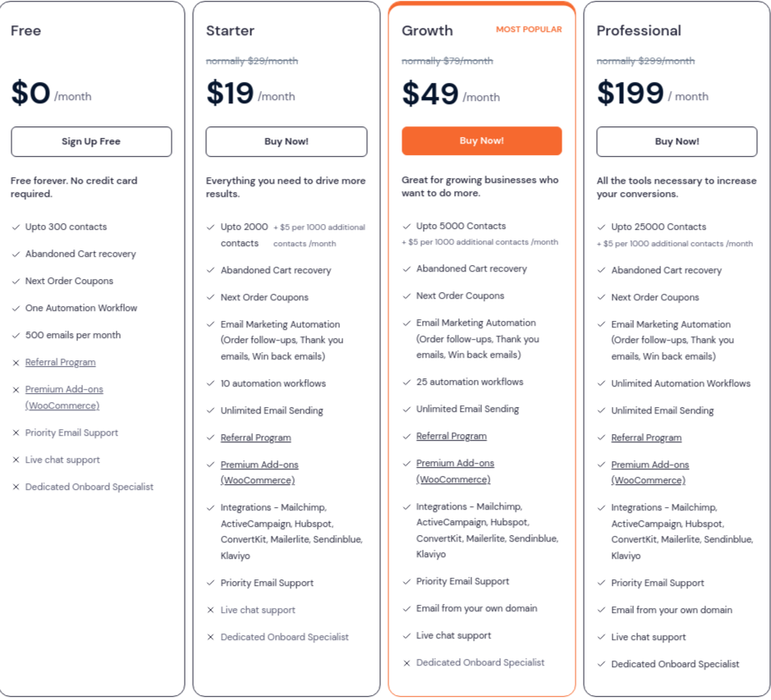Viewport: 771px width, 700px height.
Task: Open Premium Add-ons link in Growth plan
Action: pyautogui.click(x=455, y=471)
